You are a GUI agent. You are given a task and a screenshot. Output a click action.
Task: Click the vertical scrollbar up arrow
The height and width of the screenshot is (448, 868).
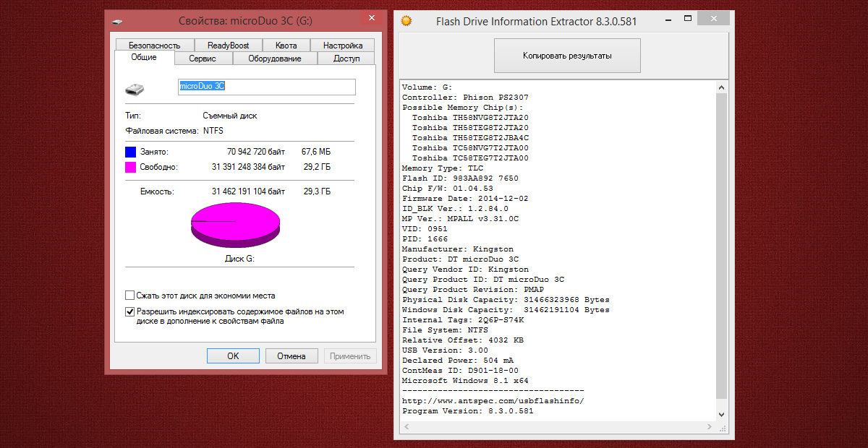click(x=720, y=87)
